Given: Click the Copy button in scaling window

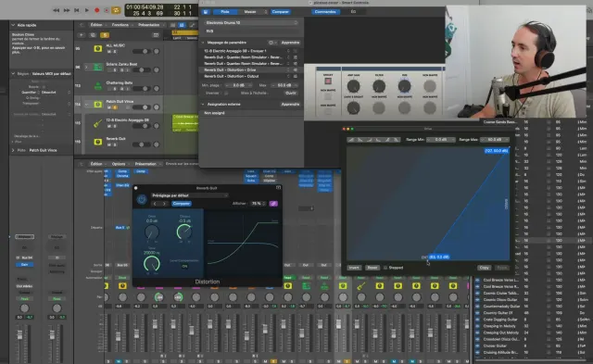Looking at the screenshot, I should tap(484, 268).
